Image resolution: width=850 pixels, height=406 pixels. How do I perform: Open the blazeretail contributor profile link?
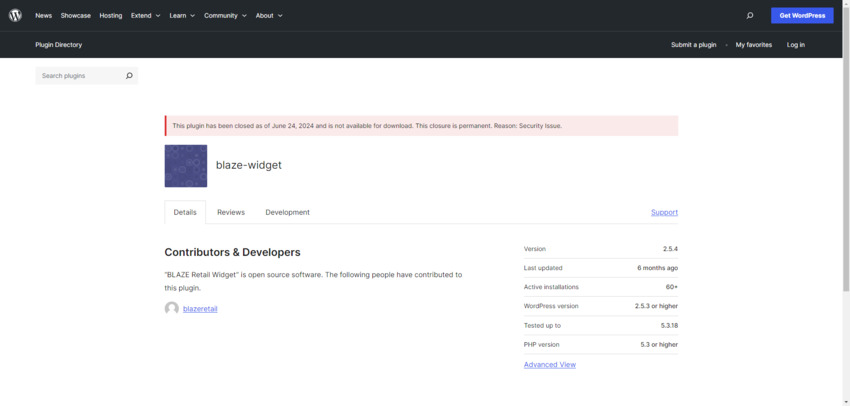click(x=200, y=309)
